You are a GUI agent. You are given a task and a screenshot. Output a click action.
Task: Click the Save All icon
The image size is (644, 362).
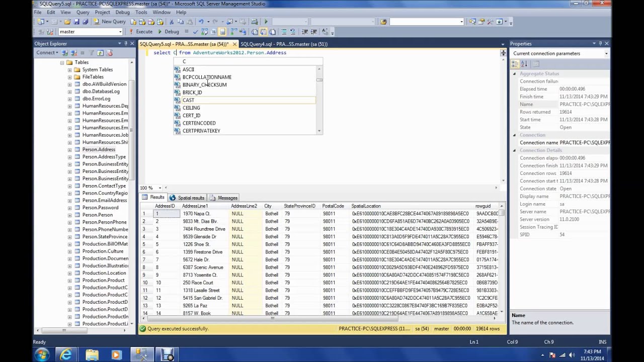pos(85,22)
